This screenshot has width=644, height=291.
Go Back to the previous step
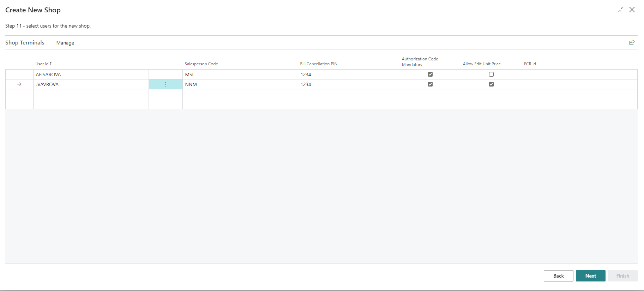559,276
